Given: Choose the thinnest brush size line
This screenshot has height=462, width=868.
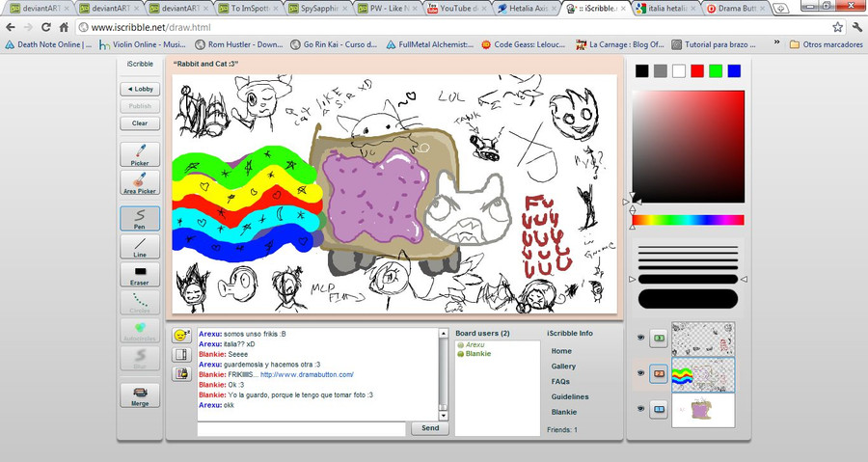Looking at the screenshot, I should 688,247.
